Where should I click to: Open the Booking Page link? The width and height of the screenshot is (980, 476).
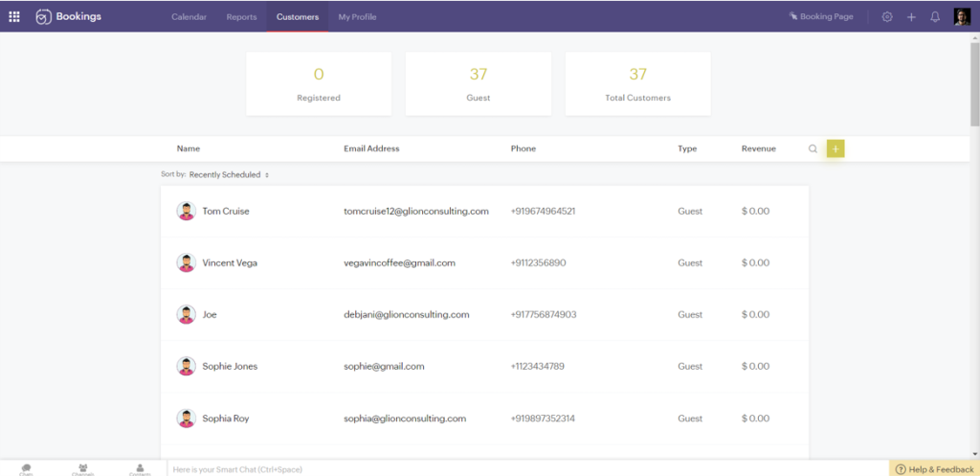pyautogui.click(x=821, y=16)
